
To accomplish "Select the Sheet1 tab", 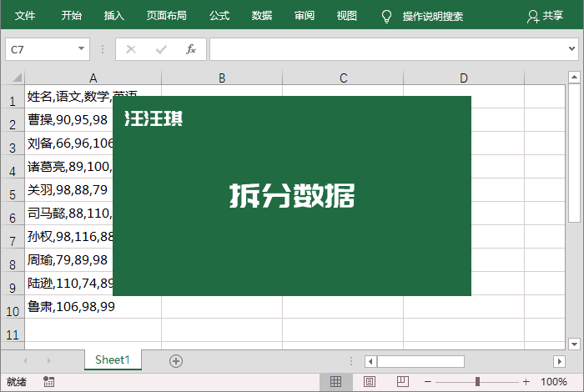I will tap(113, 359).
